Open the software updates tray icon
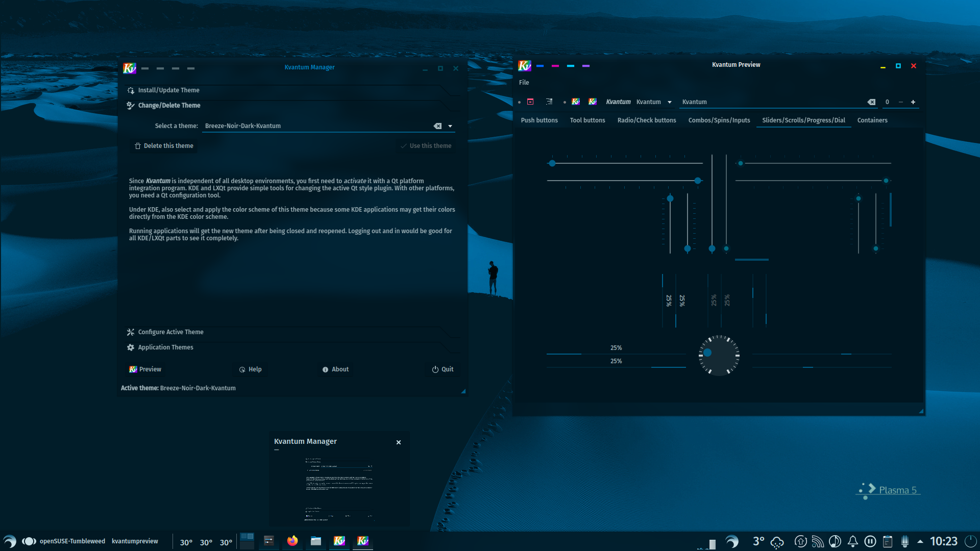 800,541
